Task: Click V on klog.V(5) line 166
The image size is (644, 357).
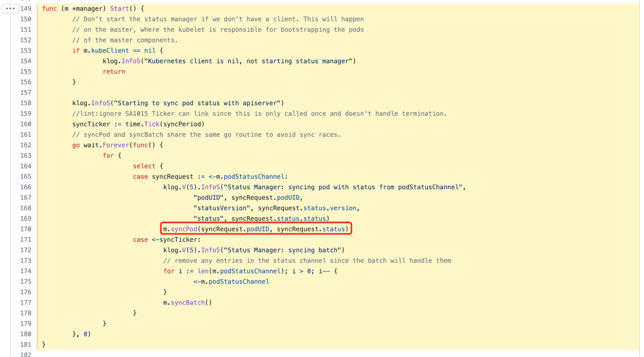Action: [x=184, y=187]
